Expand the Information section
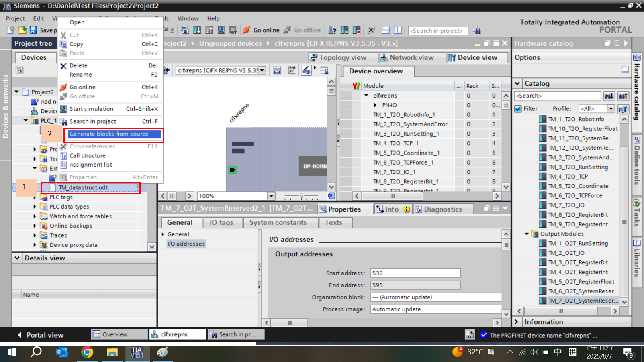Viewport: 644px width, 362px height. (517, 322)
